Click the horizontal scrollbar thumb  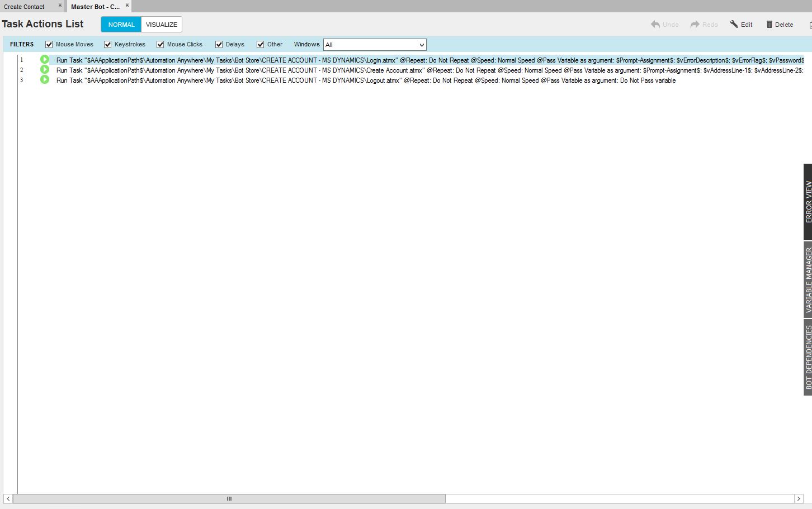coord(229,498)
